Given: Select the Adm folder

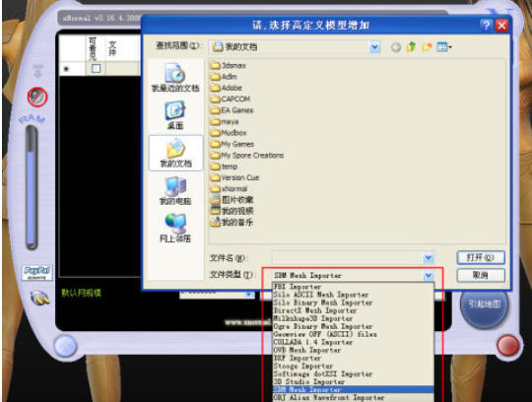Looking at the screenshot, I should pos(224,77).
